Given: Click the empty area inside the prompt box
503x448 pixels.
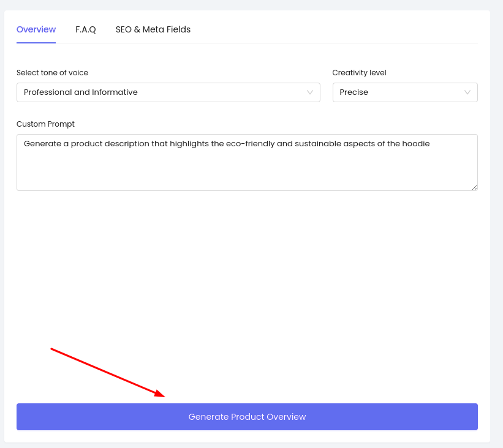Looking at the screenshot, I should (247, 170).
